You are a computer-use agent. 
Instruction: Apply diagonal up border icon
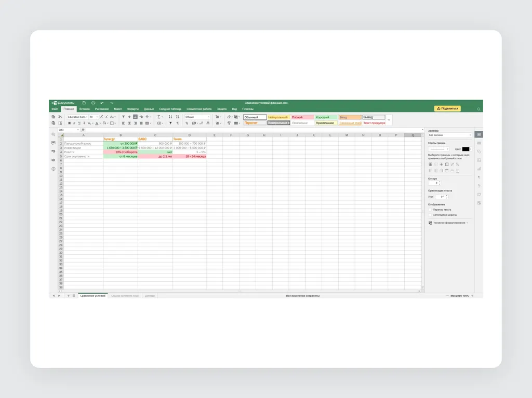(453, 164)
